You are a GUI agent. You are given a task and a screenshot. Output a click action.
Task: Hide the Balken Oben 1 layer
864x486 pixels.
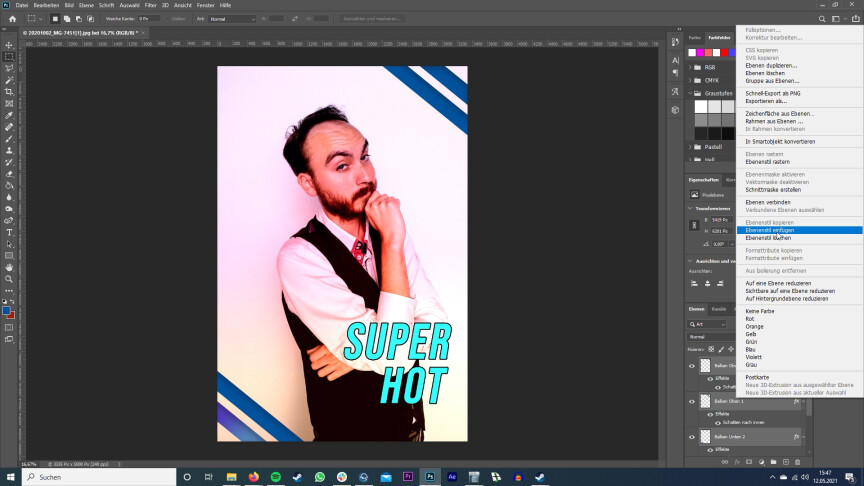tap(691, 401)
